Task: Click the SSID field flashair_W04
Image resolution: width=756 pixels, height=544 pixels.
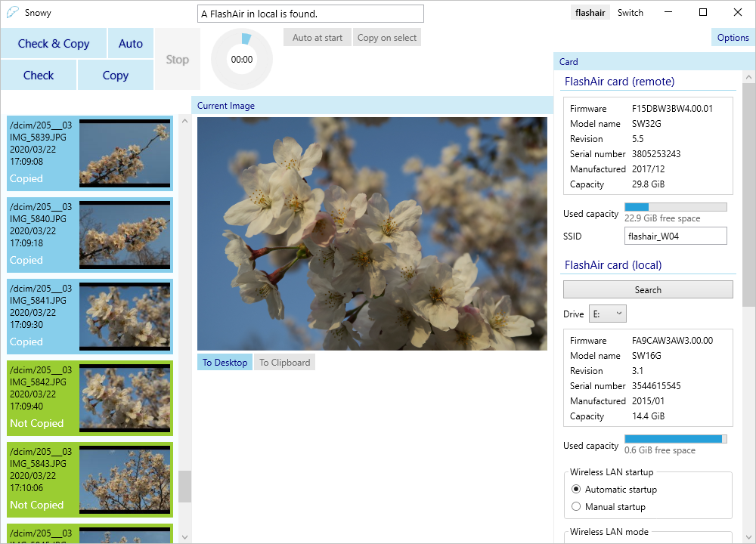Action: pyautogui.click(x=675, y=236)
